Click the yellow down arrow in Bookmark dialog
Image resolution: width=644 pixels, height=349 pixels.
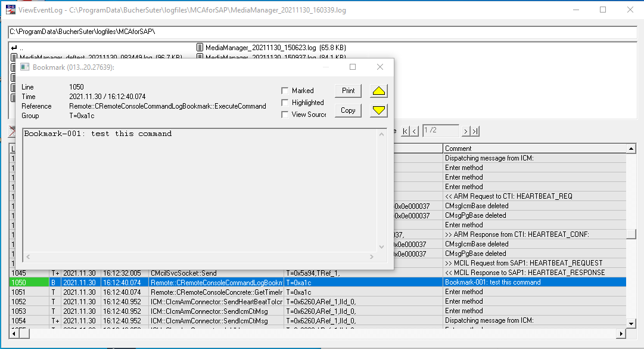pos(379,110)
